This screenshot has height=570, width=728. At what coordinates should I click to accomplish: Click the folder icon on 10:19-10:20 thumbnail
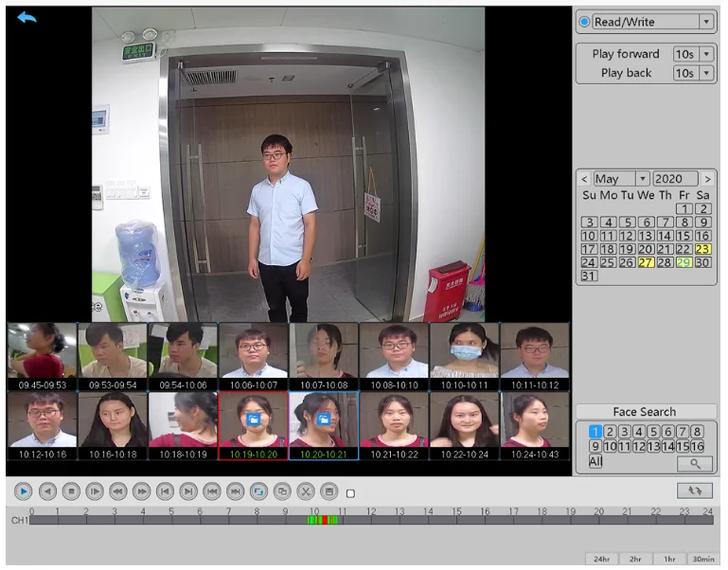[x=253, y=420]
